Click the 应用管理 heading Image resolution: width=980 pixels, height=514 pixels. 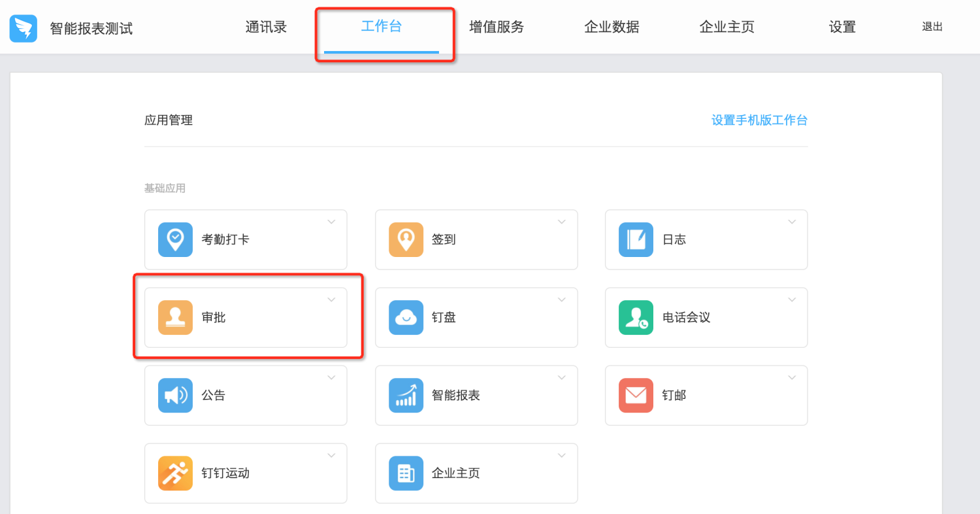[169, 120]
